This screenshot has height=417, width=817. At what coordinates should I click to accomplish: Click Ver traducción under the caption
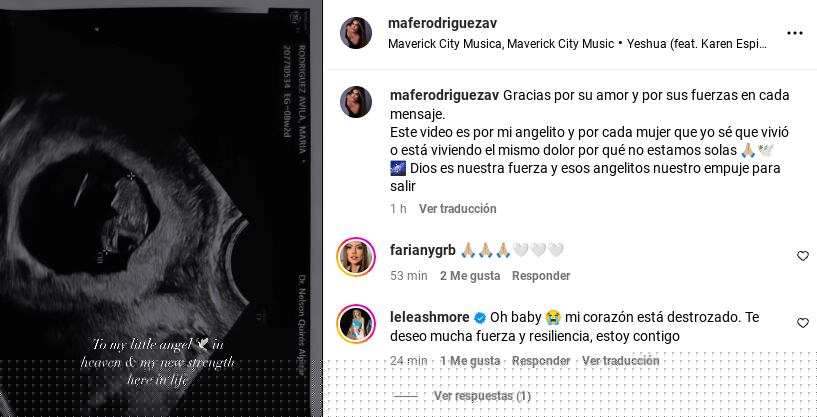pos(457,208)
